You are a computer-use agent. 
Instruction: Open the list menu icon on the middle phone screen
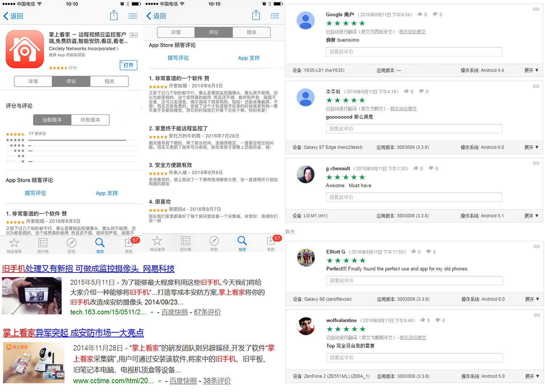tap(275, 16)
